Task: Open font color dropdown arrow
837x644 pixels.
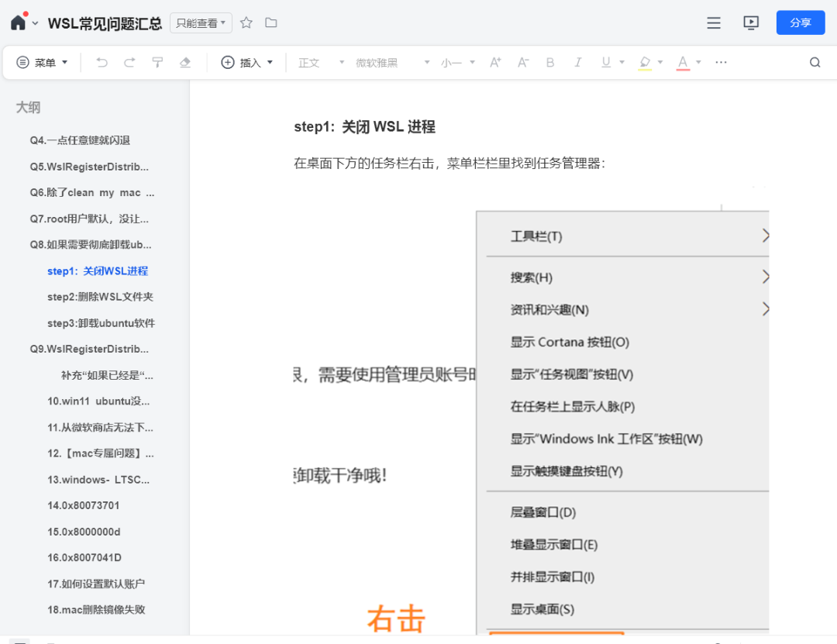Action: tap(698, 63)
